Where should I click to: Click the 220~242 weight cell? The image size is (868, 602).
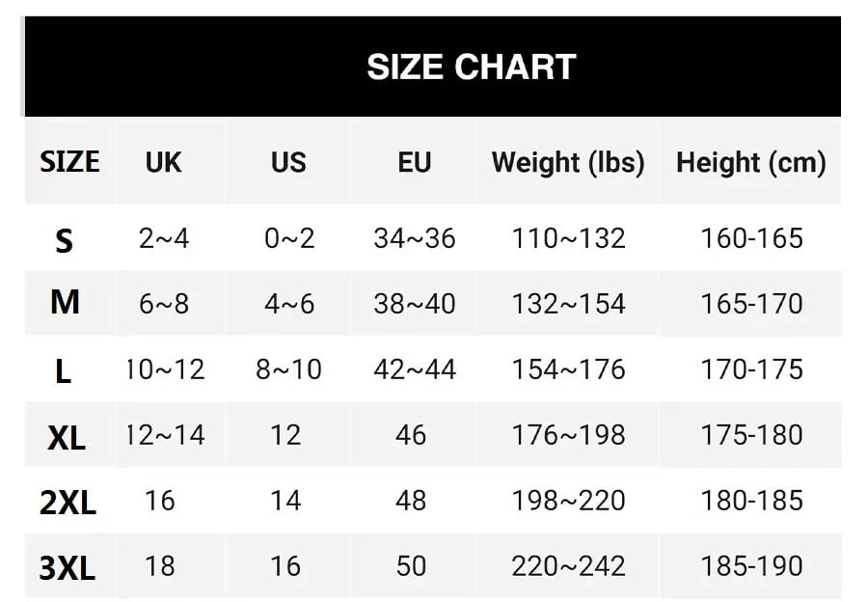tap(568, 566)
